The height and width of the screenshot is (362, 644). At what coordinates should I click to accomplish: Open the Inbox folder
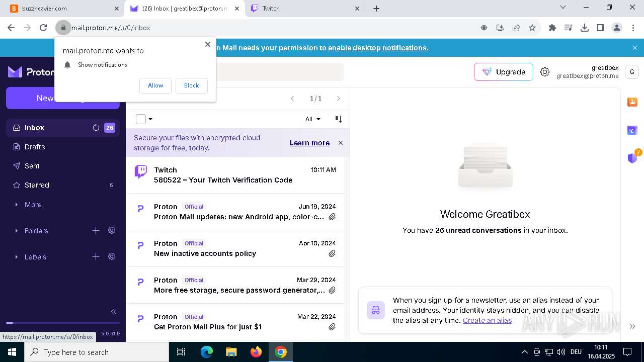click(x=63, y=128)
